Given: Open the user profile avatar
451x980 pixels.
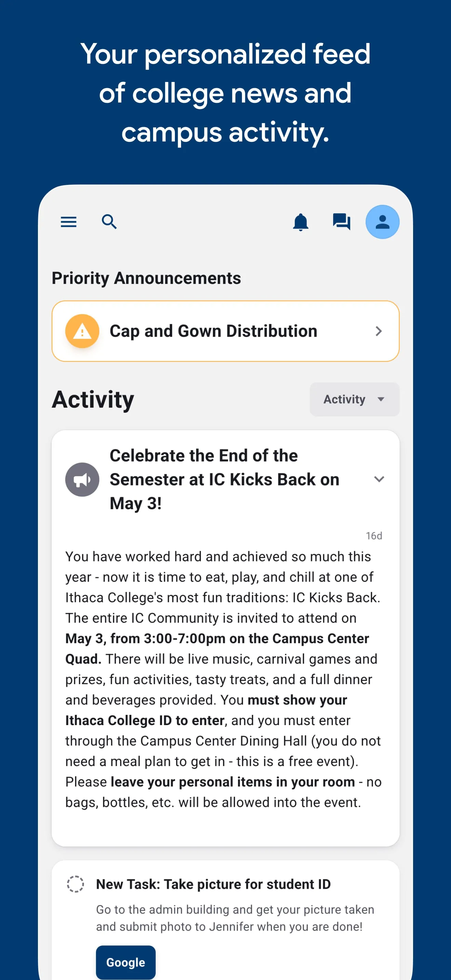Looking at the screenshot, I should [382, 222].
